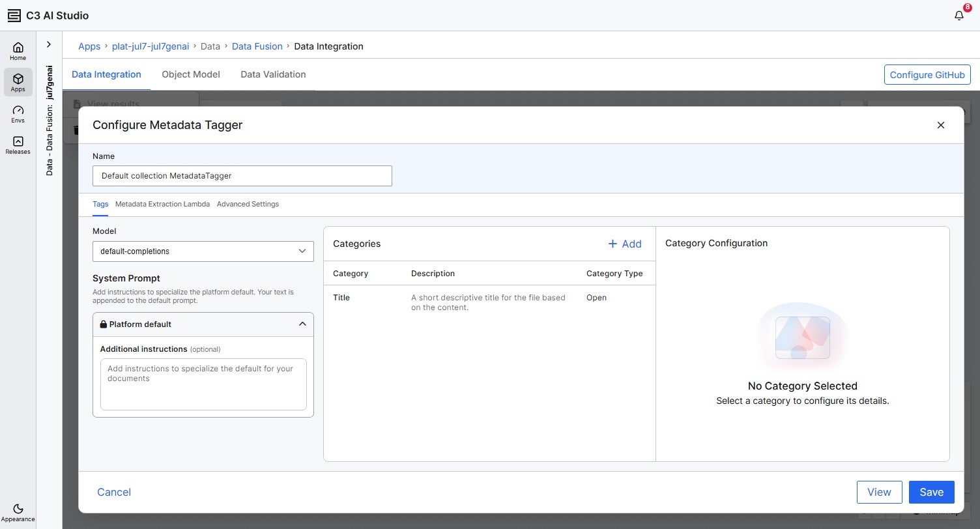Image resolution: width=980 pixels, height=529 pixels.
Task: Click the plus Add category button
Action: pos(625,244)
